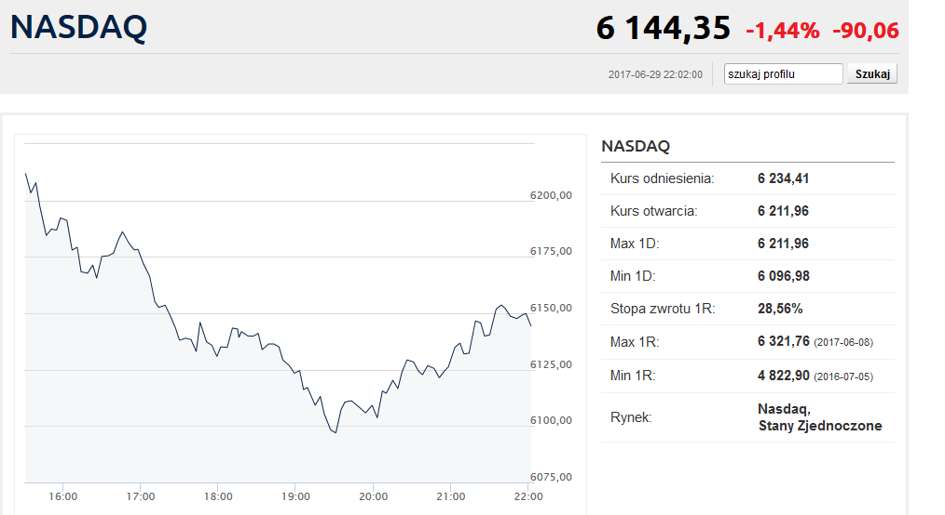This screenshot has width=945, height=515.
Task: Click the 'Max 1D:' label
Action: pos(635,243)
